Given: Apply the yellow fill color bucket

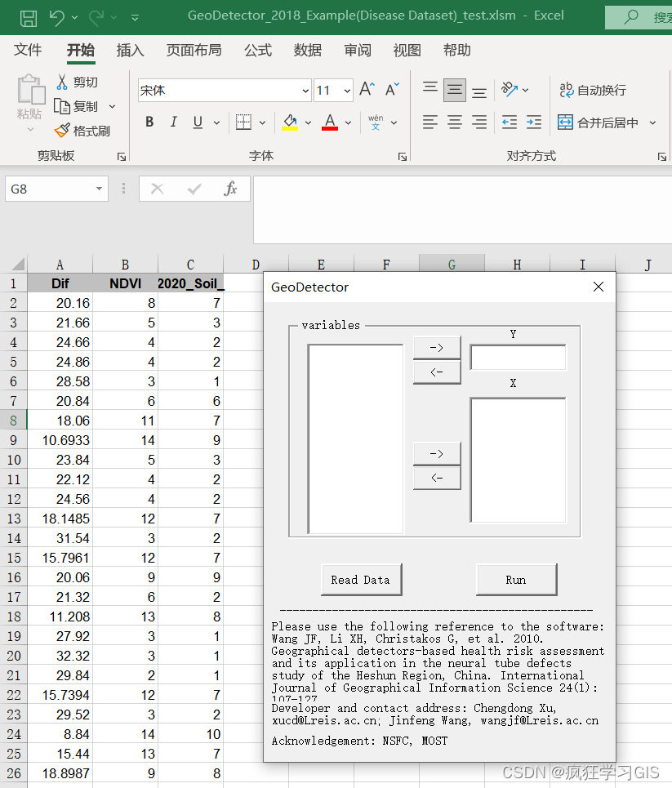Looking at the screenshot, I should pyautogui.click(x=290, y=122).
